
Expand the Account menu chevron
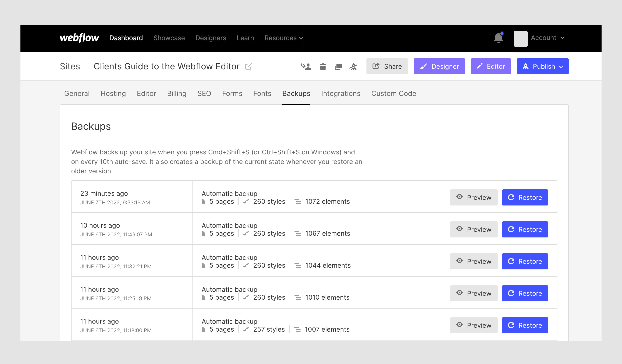point(562,38)
